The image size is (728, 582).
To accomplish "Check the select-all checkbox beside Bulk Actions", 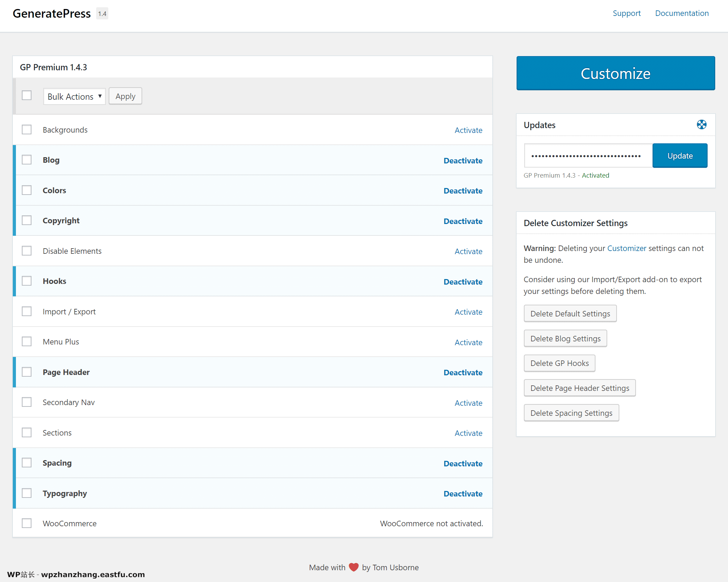I will click(x=27, y=95).
